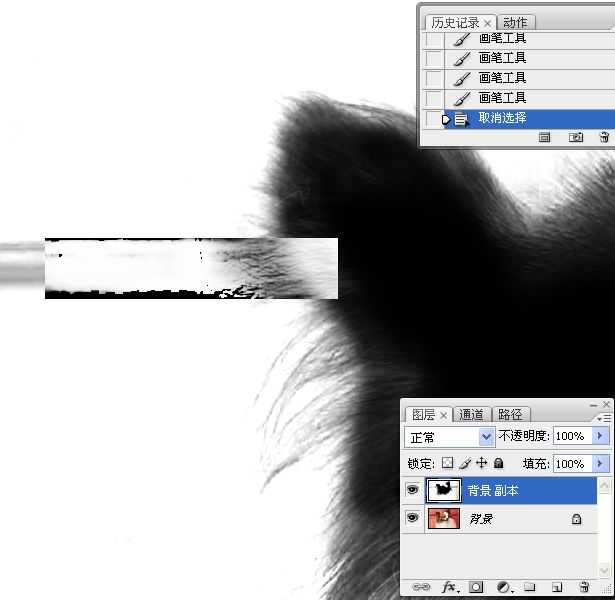
Task: Add a layer mask
Action: click(476, 587)
